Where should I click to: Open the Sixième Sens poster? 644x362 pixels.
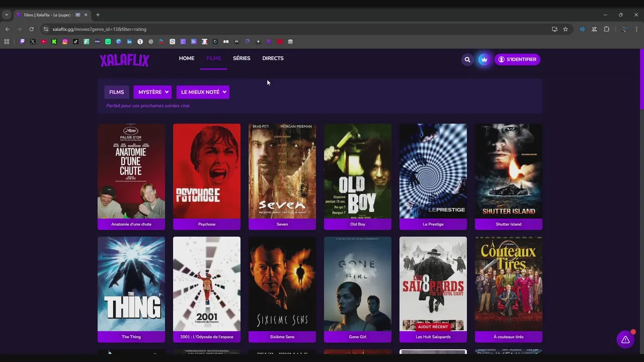[282, 284]
